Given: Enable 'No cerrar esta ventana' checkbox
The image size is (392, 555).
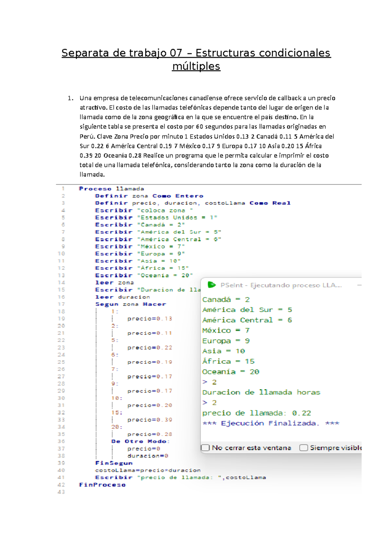Looking at the screenshot, I should [205, 447].
